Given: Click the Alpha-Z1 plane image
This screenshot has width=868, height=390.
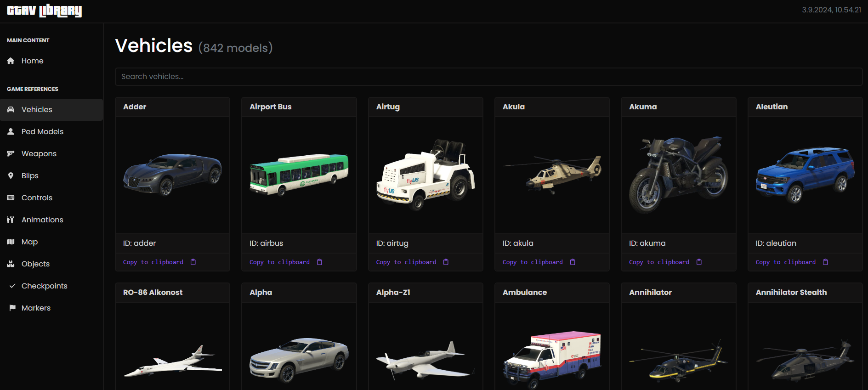Looking at the screenshot, I should (425, 361).
